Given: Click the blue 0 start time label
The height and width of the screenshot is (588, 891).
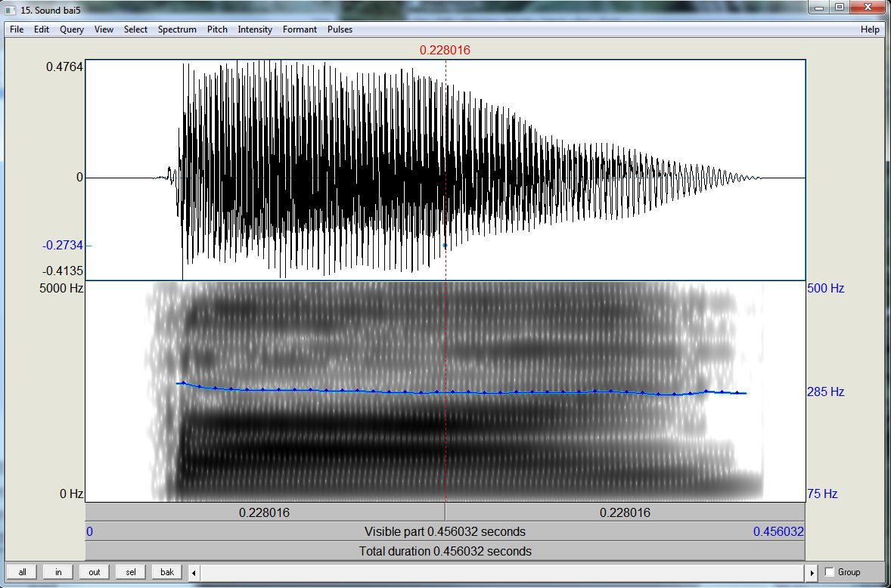Looking at the screenshot, I should 90,532.
